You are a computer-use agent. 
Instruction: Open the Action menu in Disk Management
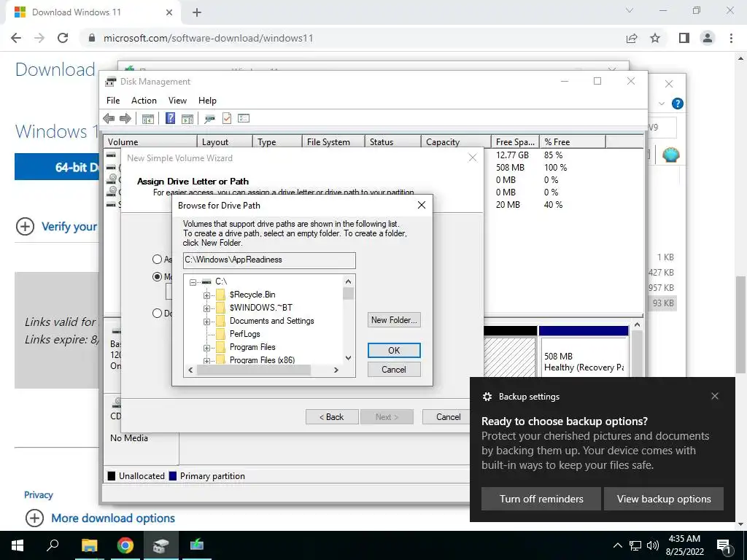point(144,101)
